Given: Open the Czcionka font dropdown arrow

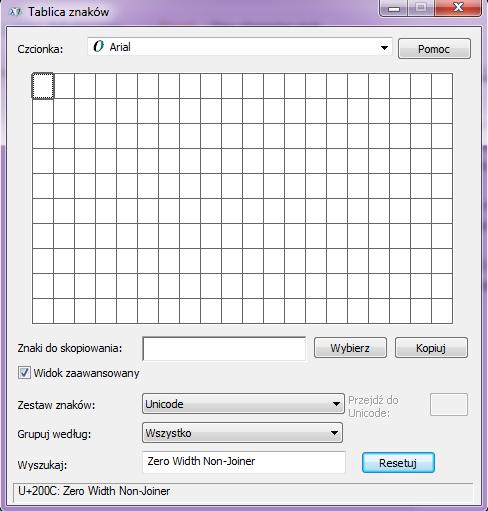Looking at the screenshot, I should pos(384,48).
